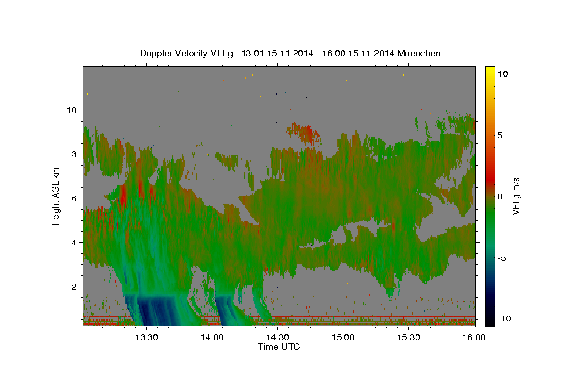Click the colorbar label '10' at top
Screen dimensions: 588x392
point(503,73)
